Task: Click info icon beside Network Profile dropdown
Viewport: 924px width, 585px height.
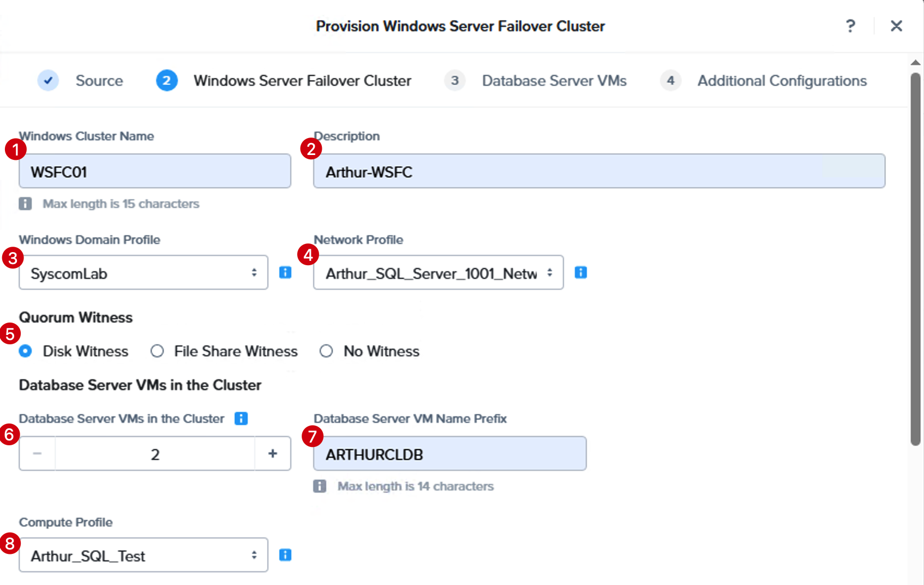Action: coord(581,272)
